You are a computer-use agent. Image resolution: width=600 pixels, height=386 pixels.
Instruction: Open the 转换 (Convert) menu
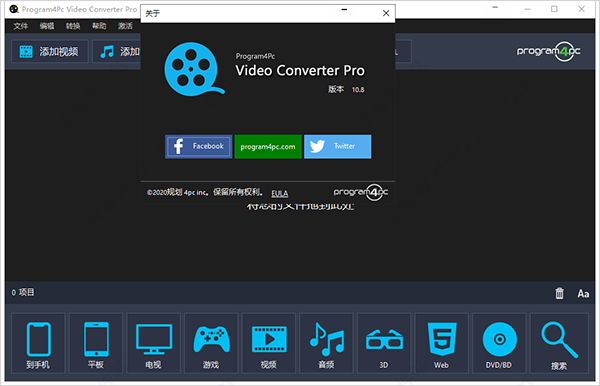pyautogui.click(x=73, y=26)
